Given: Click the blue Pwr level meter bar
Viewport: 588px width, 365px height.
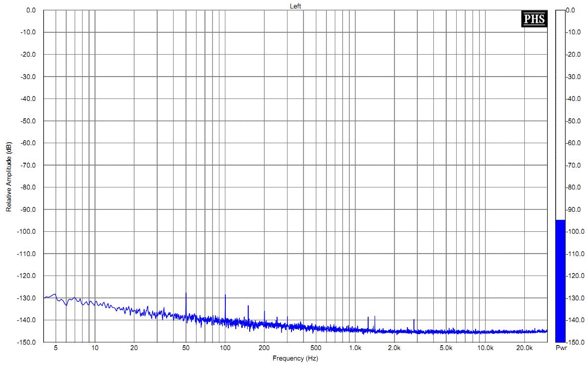Looking at the screenshot, I should tap(560, 281).
